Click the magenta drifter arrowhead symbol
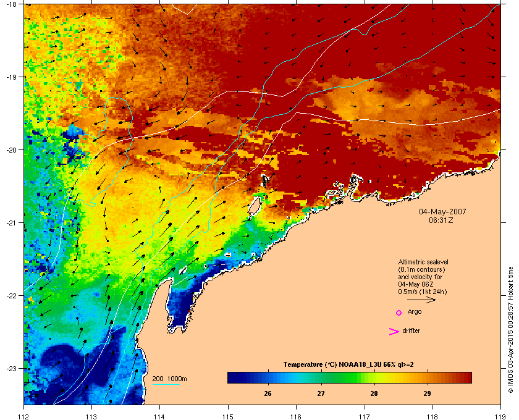 point(394,331)
